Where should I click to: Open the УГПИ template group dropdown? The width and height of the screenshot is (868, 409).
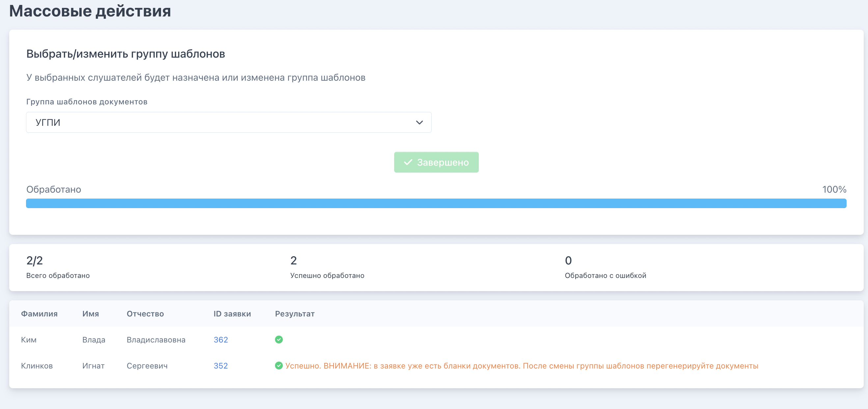(229, 122)
